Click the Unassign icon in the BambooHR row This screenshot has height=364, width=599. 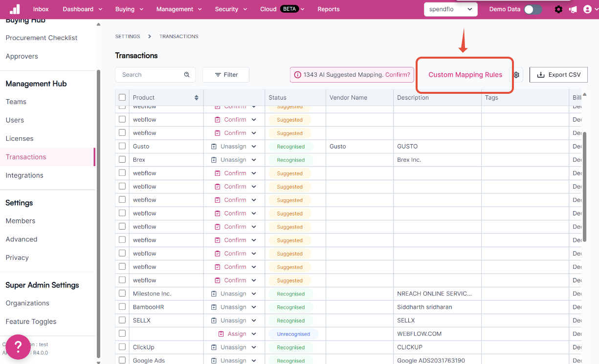pos(214,307)
